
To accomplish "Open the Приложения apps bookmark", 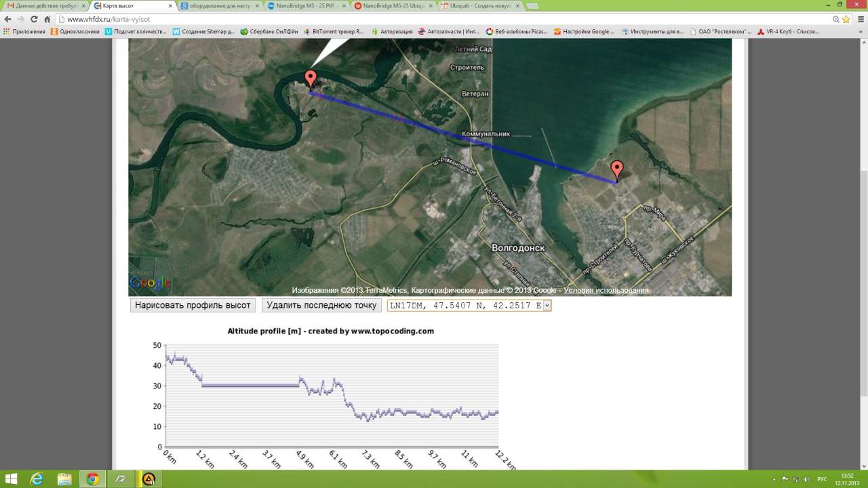I will [x=24, y=31].
